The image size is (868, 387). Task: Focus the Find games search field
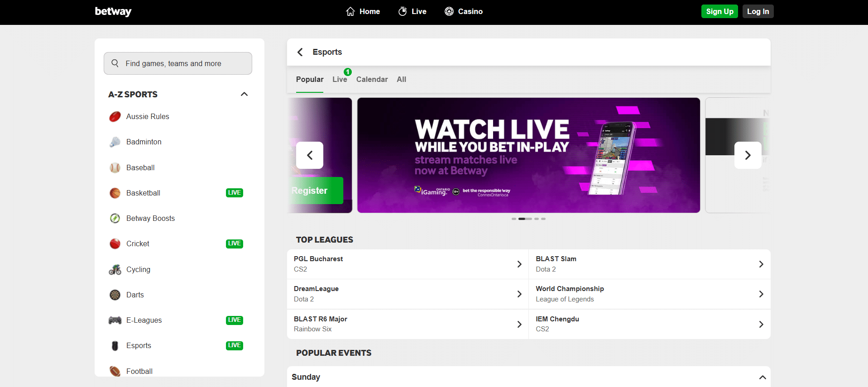(x=178, y=63)
